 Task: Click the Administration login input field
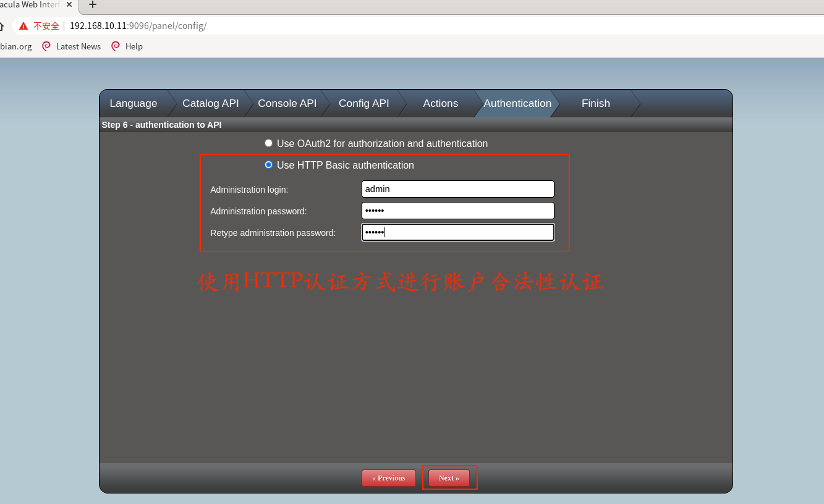(x=457, y=189)
